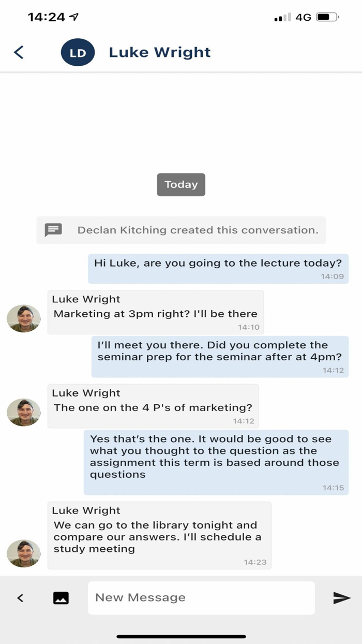362x644 pixels.
Task: Open Luke Wright's profile photo next to his latest message
Action: (23, 553)
